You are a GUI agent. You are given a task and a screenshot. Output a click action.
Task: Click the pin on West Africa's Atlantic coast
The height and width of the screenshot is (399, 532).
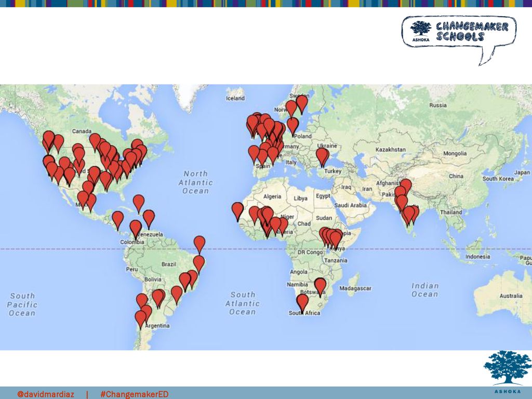(x=237, y=212)
